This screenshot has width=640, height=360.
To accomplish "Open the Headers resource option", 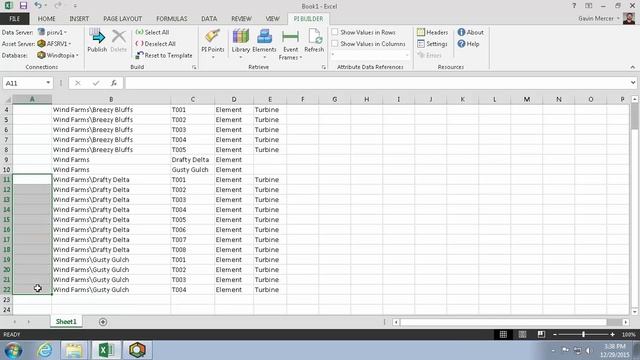I will coord(433,32).
